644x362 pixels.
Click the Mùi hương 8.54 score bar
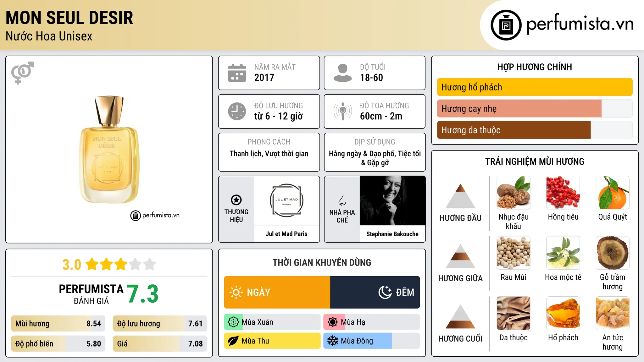coord(58,324)
